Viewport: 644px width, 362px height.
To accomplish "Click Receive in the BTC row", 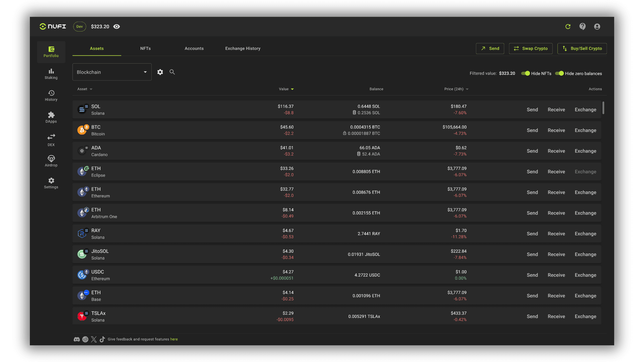I will point(556,130).
